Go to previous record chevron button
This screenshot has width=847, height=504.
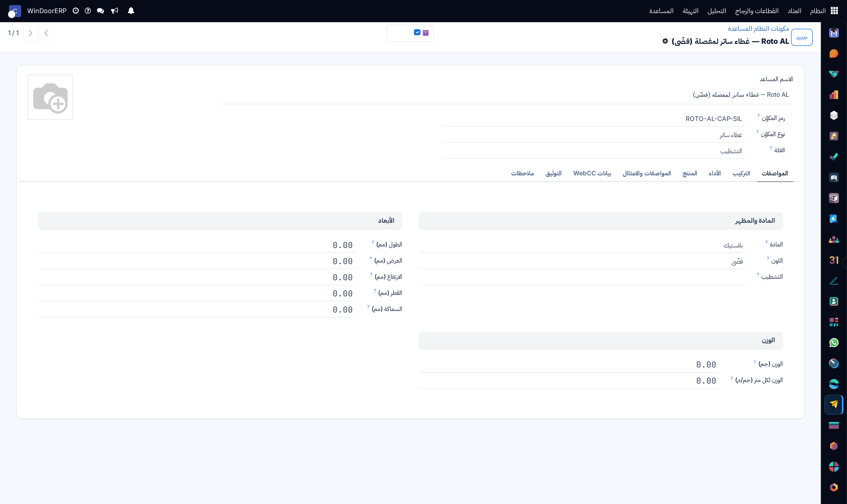coord(46,33)
